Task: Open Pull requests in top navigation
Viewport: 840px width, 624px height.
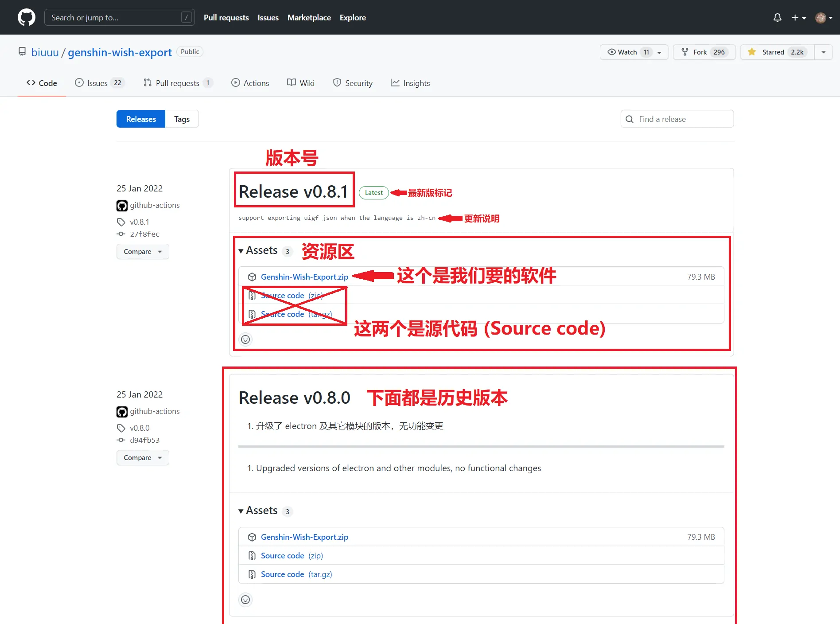Action: coord(226,18)
